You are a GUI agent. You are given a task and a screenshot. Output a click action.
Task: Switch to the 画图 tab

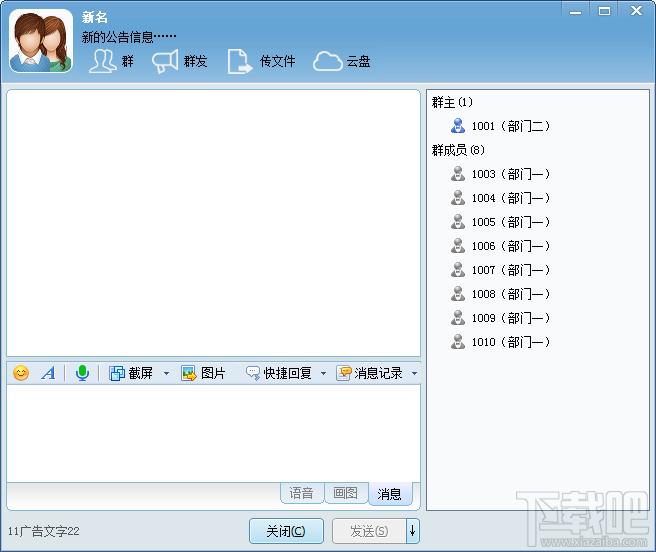pos(346,493)
